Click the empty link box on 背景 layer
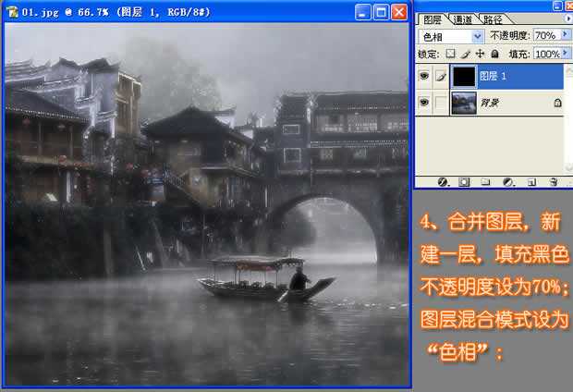Screen dimensions: 573x392 pos(442,103)
